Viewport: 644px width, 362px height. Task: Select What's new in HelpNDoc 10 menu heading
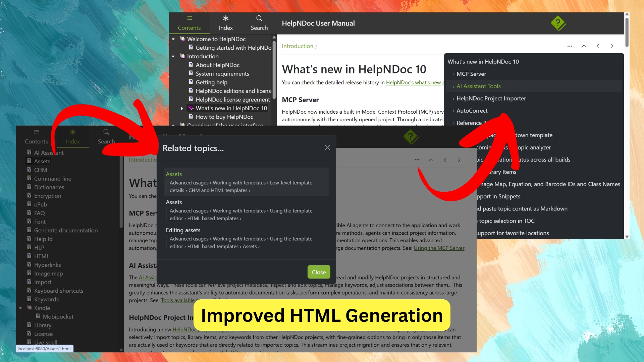483,62
